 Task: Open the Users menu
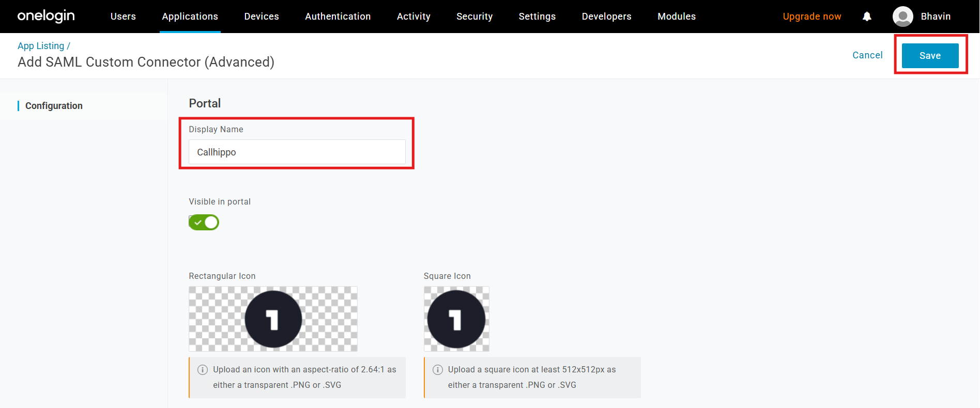tap(123, 17)
